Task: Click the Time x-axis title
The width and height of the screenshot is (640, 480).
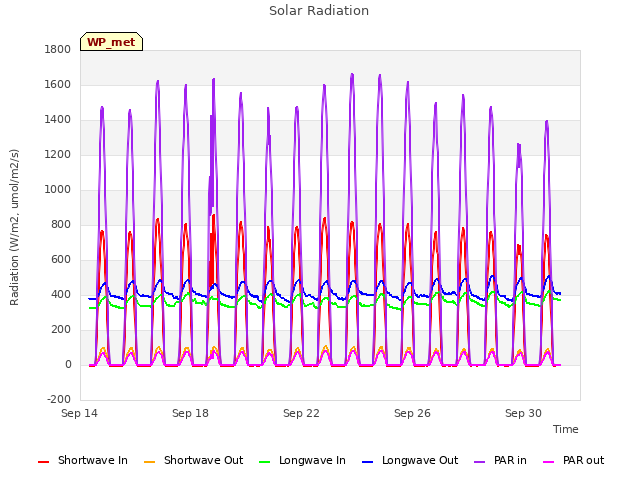Action: click(565, 429)
